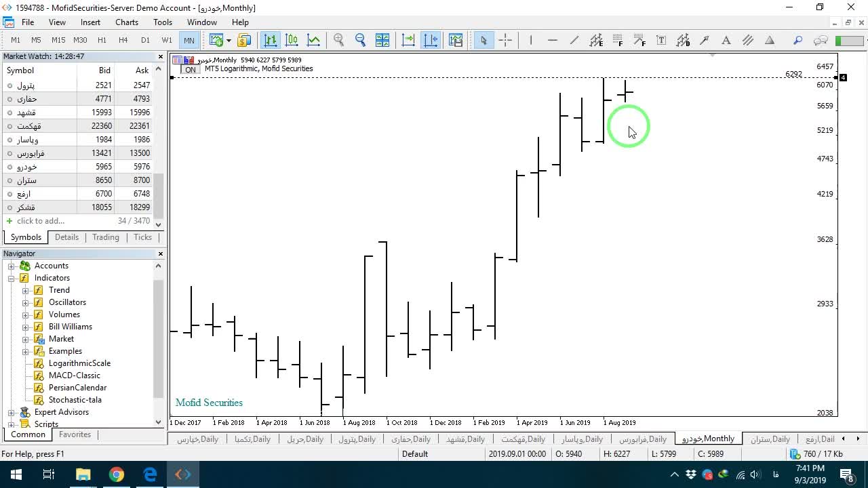This screenshot has width=868, height=488.
Task: Open Google Chrome from the taskbar
Action: [117, 474]
